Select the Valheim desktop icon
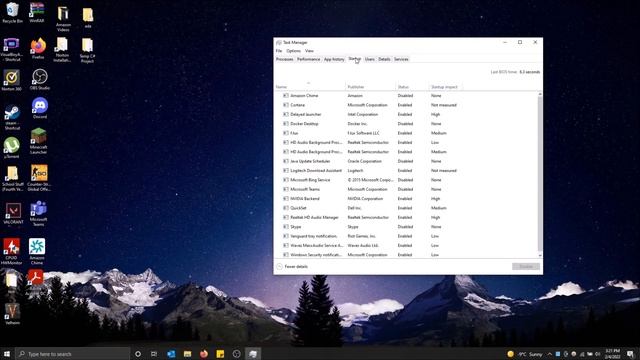 (12, 314)
